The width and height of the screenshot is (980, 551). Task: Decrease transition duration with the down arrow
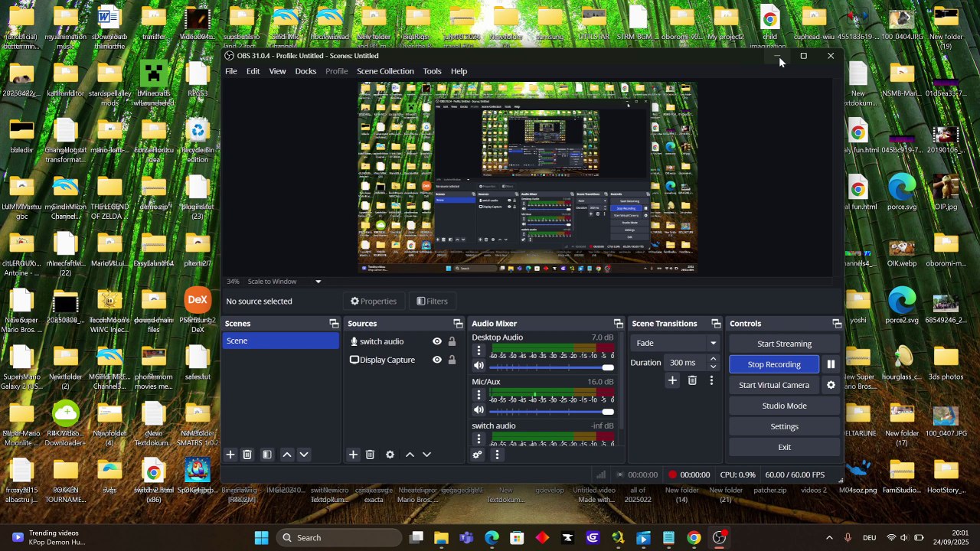click(713, 367)
